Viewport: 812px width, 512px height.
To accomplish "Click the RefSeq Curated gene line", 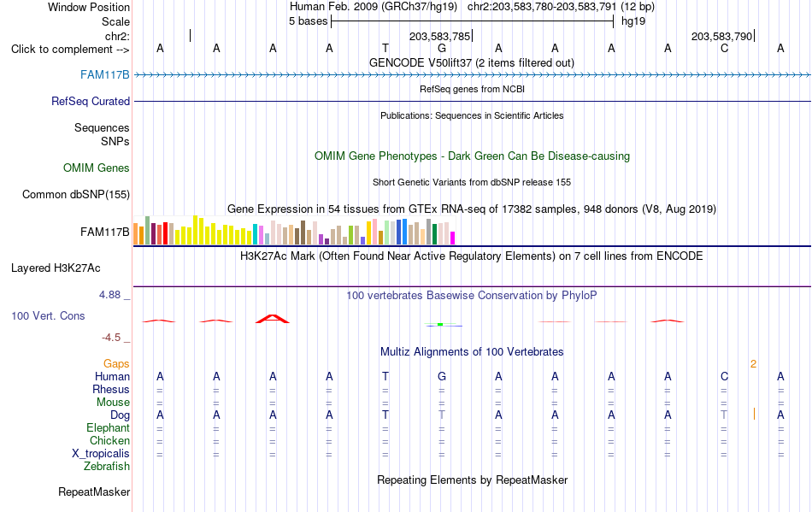I will coord(472,102).
